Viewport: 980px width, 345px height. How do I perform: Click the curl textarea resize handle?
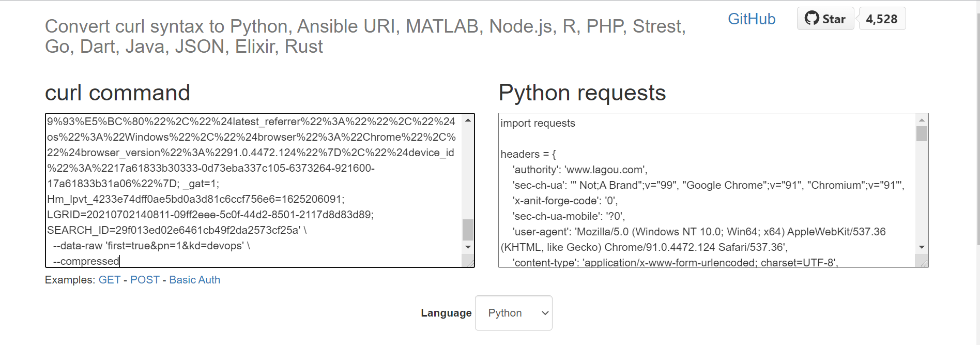470,263
